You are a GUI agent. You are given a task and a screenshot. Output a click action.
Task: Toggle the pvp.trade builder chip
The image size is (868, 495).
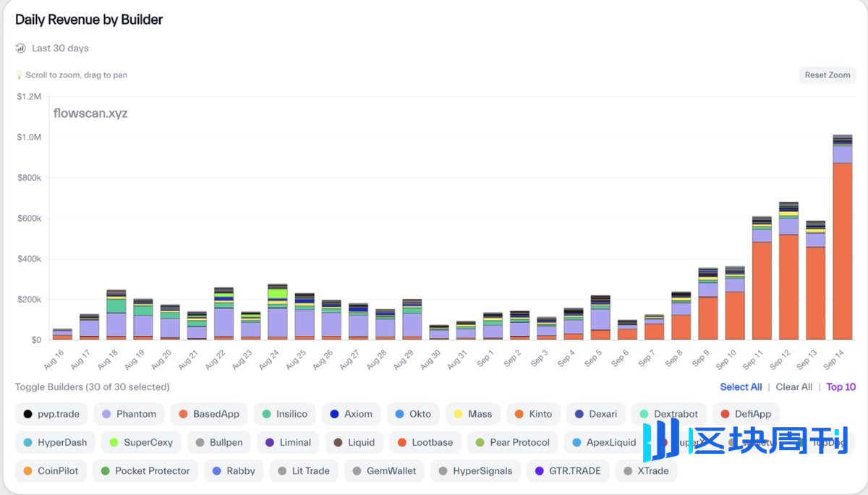click(52, 414)
